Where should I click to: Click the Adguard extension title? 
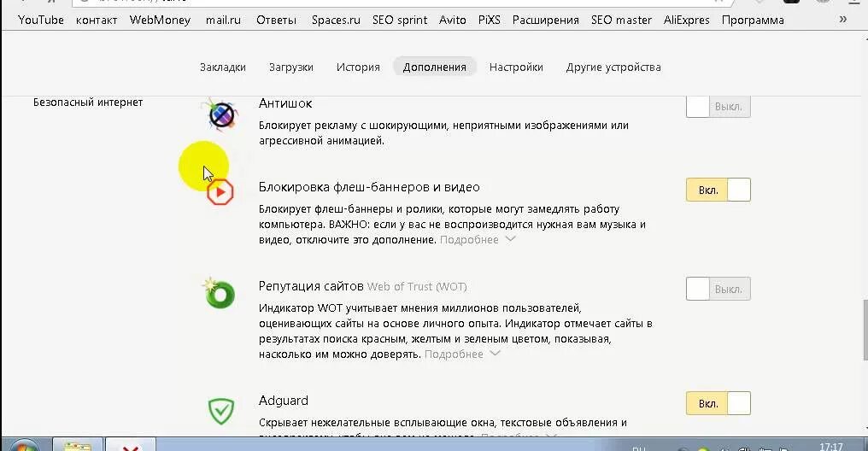coord(284,401)
